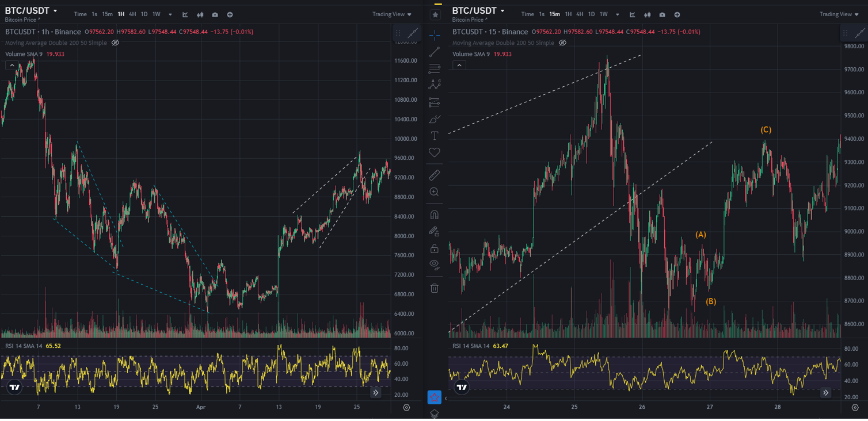The image size is (868, 421).
Task: Switch left chart to 1D interval
Action: pos(144,14)
